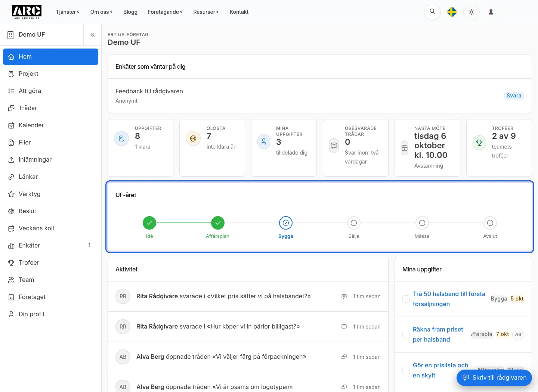
Task: Click the Inlämningar upload icon
Action: coord(11,160)
